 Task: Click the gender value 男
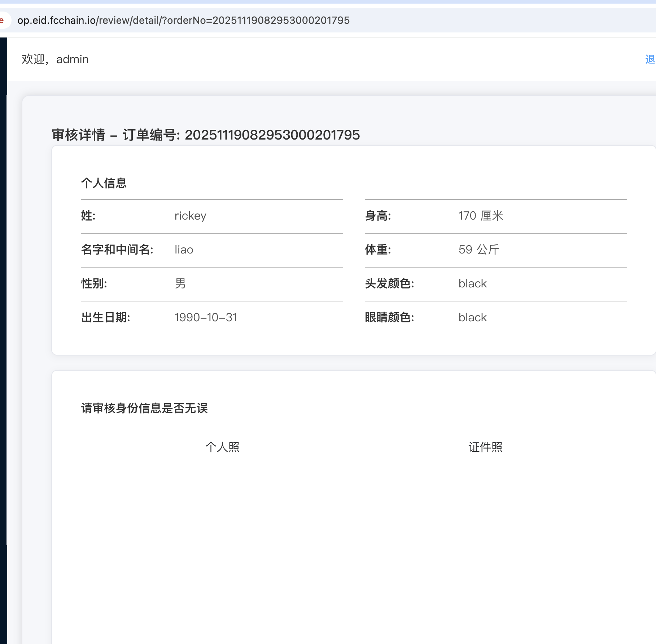point(180,283)
